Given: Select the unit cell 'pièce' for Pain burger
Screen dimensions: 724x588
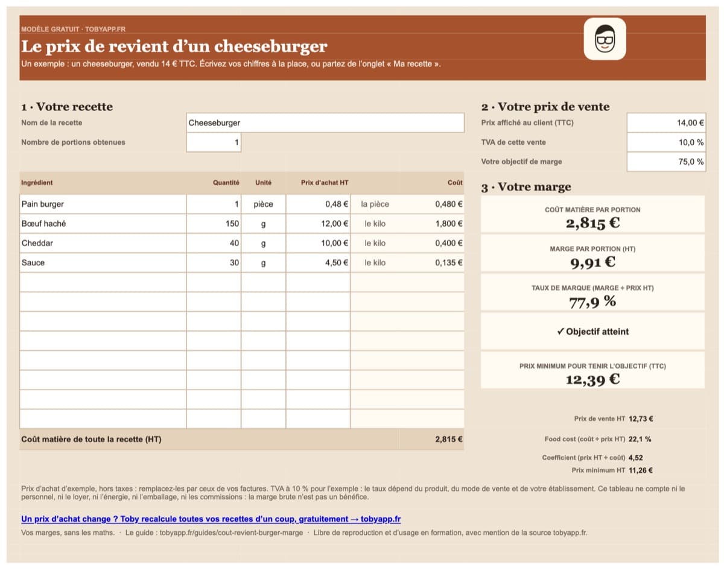Looking at the screenshot, I should point(264,204).
